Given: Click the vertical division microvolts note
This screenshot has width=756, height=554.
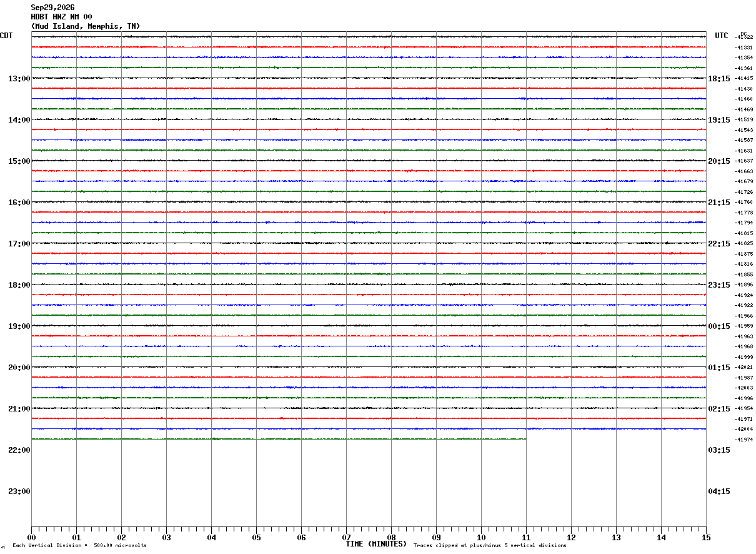Looking at the screenshot, I should (79, 546).
